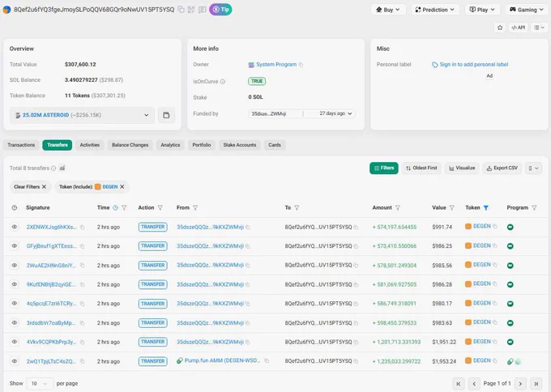This screenshot has width=551, height=392.
Task: Click Clear Filters chip
Action: pos(30,187)
